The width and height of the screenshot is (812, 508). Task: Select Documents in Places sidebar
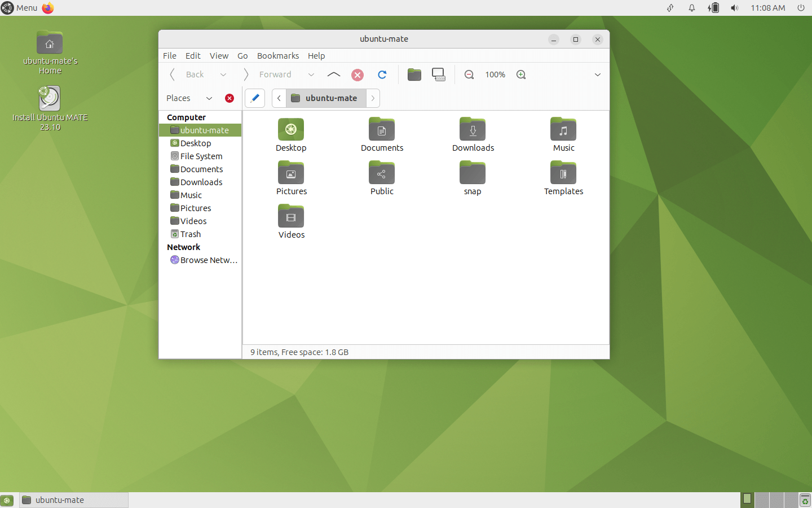click(x=200, y=169)
